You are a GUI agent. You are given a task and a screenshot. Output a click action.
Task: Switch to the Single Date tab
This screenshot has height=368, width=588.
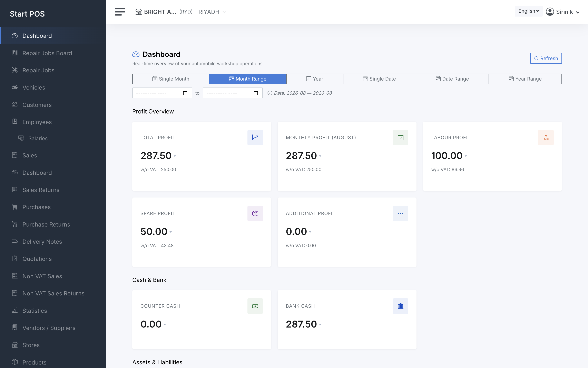(380, 79)
